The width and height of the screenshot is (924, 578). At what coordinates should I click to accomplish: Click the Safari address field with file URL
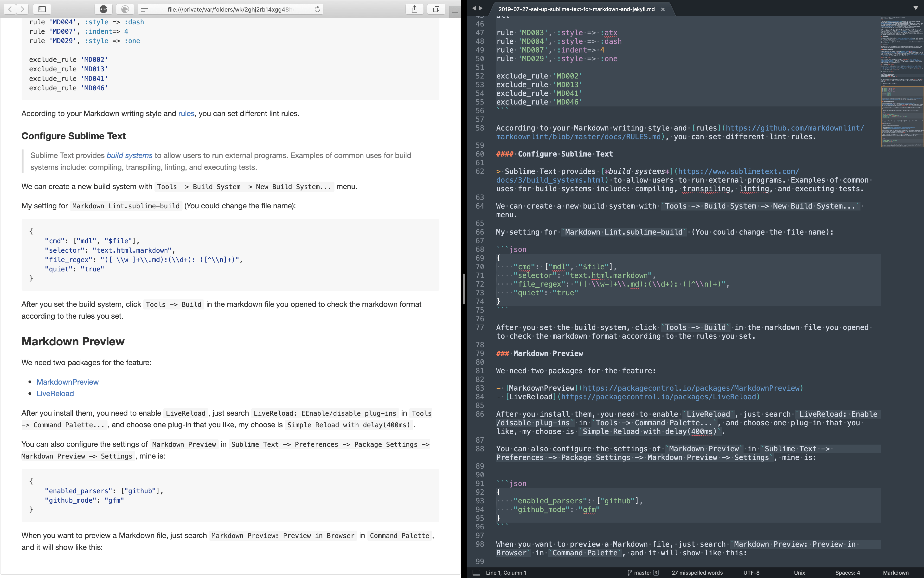point(230,9)
